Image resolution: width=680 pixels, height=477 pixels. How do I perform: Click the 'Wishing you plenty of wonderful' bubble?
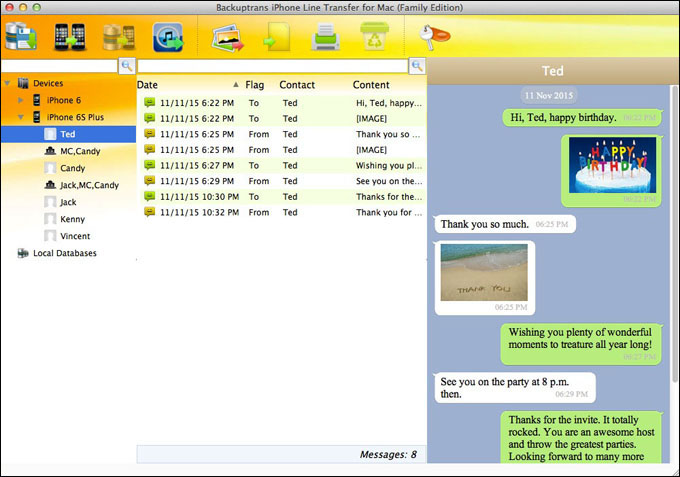click(581, 344)
